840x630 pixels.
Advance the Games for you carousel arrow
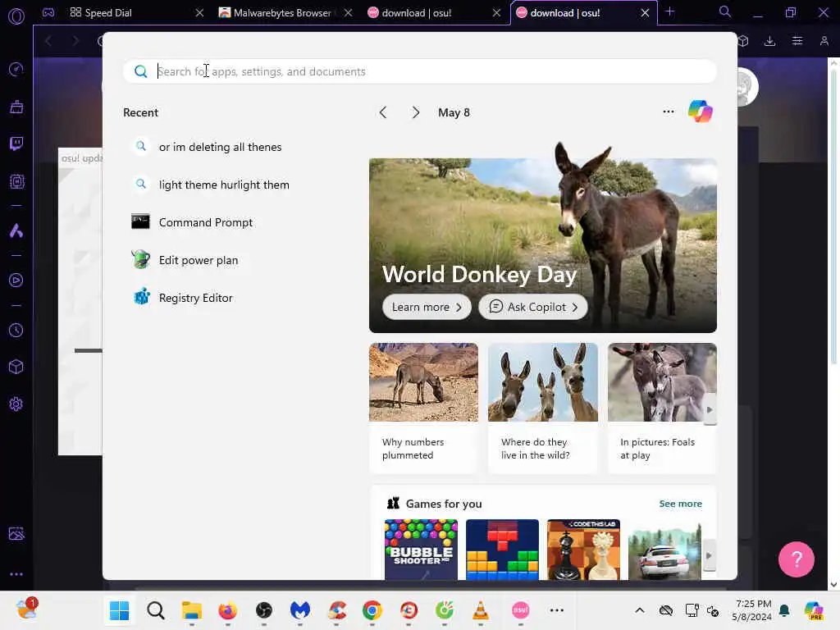[709, 555]
